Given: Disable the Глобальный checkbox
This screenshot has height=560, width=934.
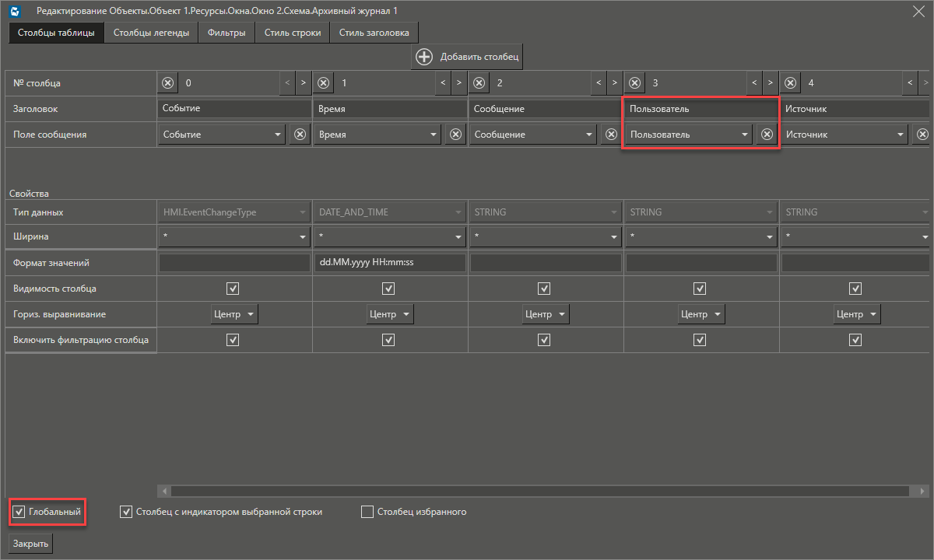Looking at the screenshot, I should pyautogui.click(x=19, y=512).
